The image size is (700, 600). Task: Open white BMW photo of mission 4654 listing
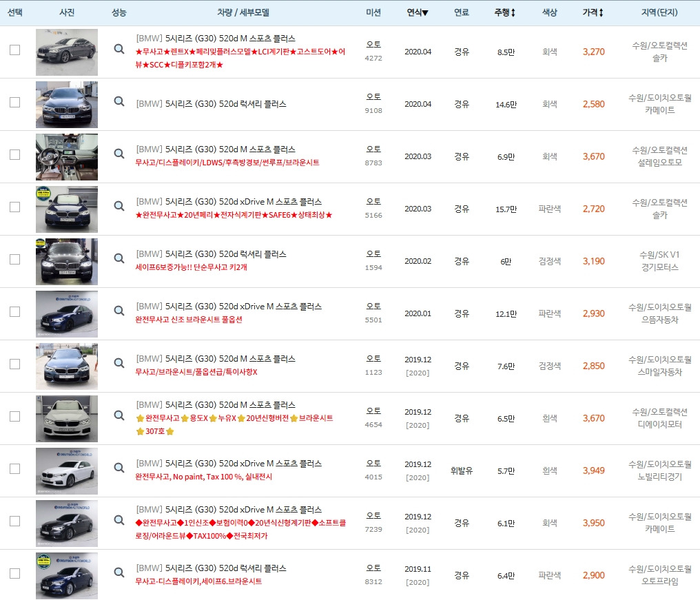pyautogui.click(x=67, y=419)
